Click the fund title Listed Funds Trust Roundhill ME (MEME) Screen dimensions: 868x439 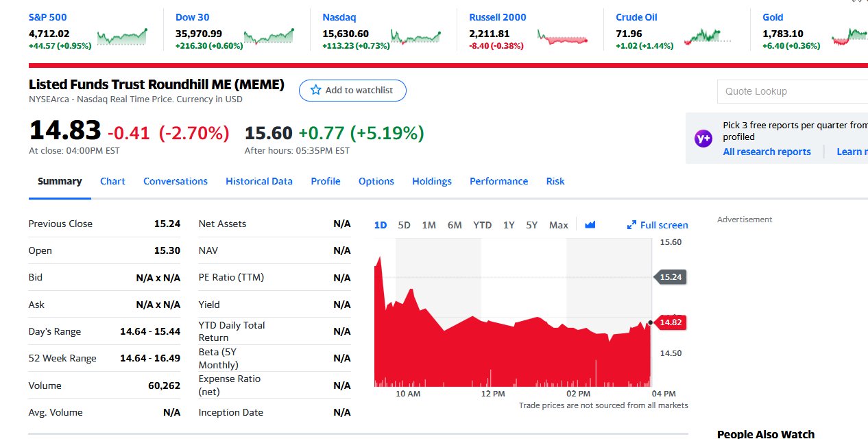[156, 84]
